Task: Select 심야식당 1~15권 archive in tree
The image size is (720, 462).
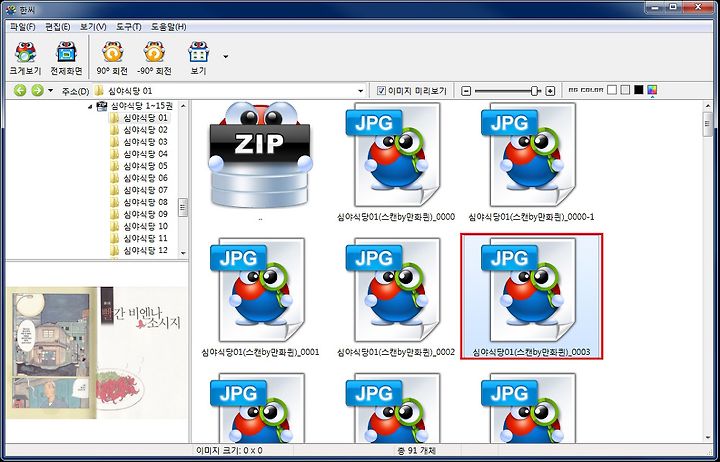Action: click(141, 106)
